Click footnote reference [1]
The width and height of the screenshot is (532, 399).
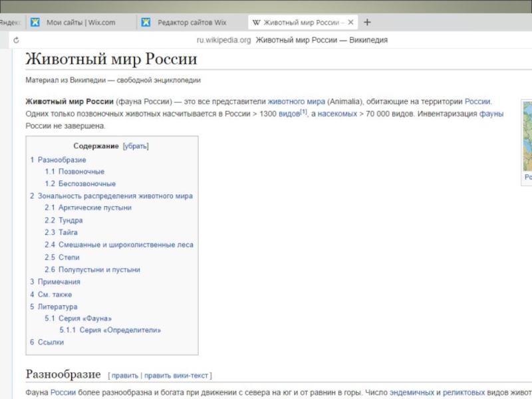pos(303,112)
